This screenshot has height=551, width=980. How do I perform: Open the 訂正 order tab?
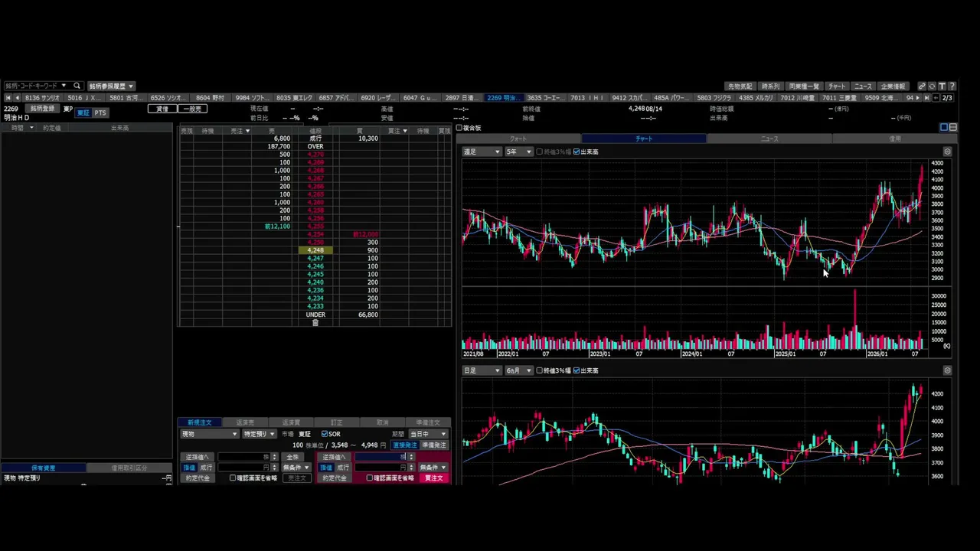[337, 422]
